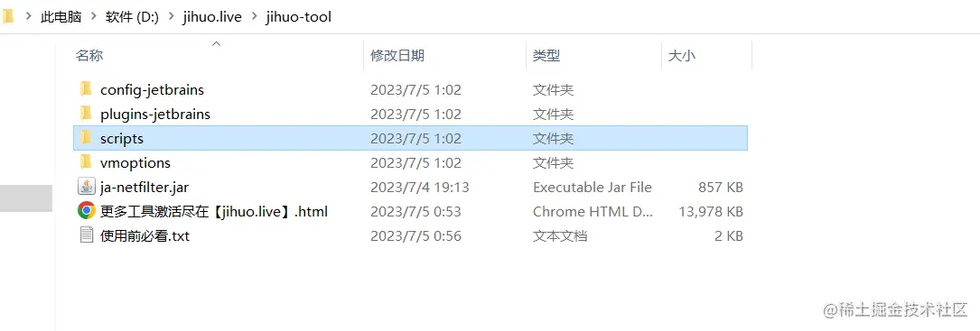Select the 使用前必看.txt file name

tap(145, 236)
